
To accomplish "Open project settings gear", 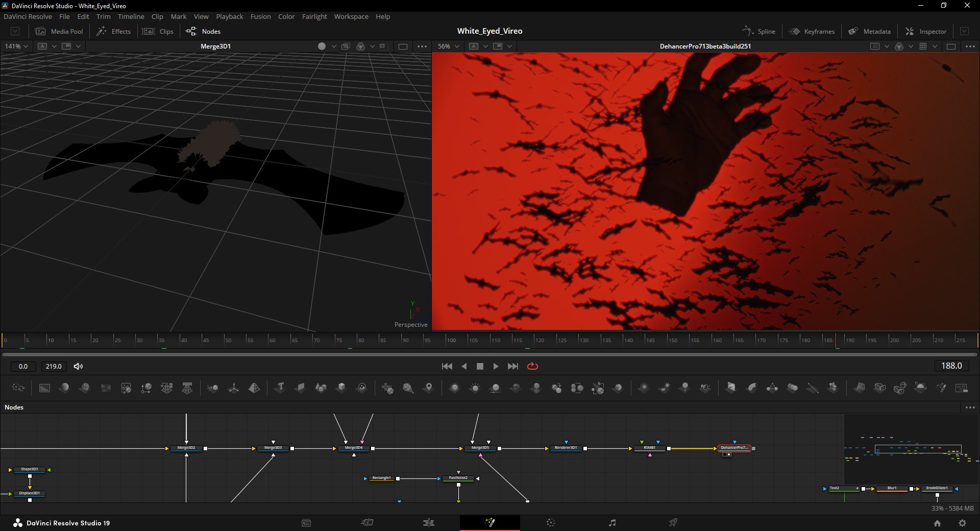I will [962, 523].
